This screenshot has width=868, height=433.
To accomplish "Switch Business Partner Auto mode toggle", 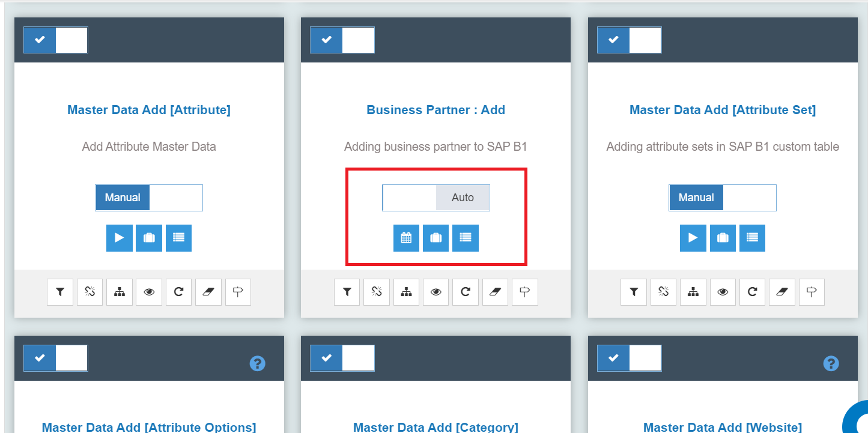I will [x=436, y=198].
